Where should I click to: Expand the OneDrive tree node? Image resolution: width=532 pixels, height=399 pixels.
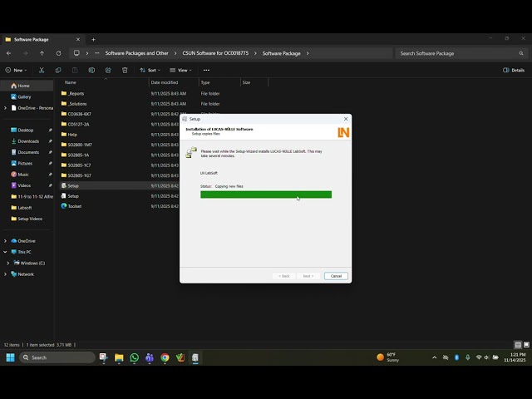(x=5, y=241)
